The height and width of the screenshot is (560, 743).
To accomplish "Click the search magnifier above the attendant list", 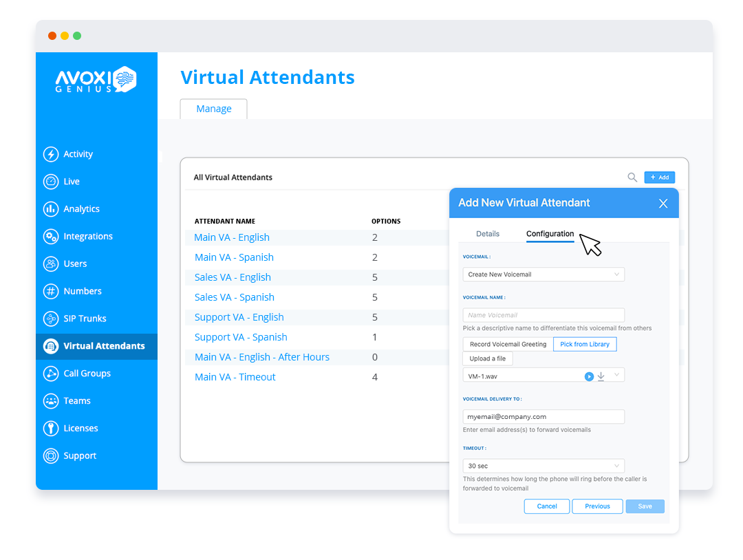I will coord(632,177).
